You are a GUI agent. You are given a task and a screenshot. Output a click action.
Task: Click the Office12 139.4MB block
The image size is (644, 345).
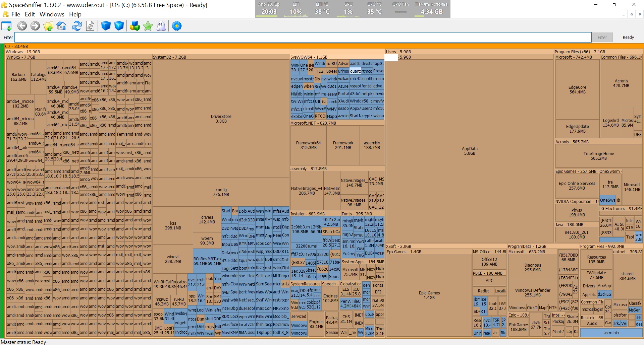489,262
